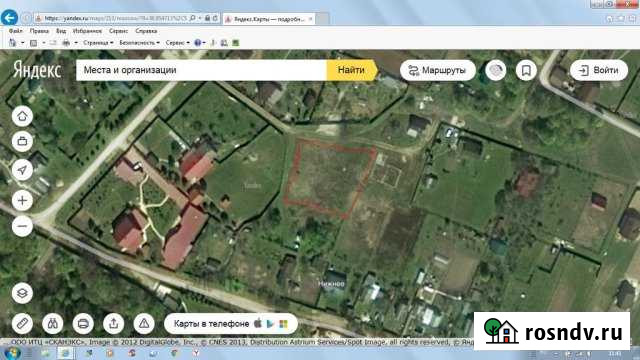Image resolution: width=640 pixels, height=360 pixels.
Task: Click the ООО ИТЦ «СКАНЭКС» copyright text
Action: tap(49, 342)
